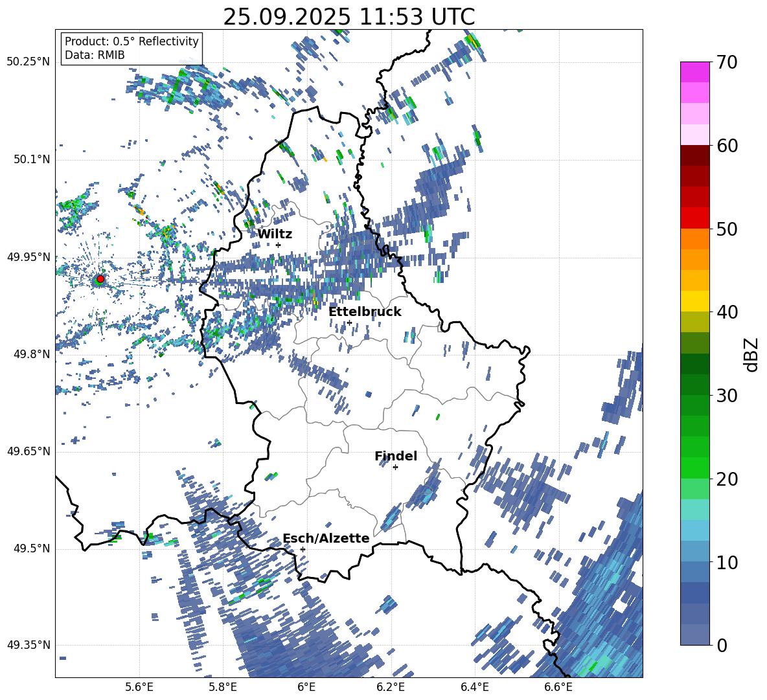Click the colorbar tick label 20
The height and width of the screenshot is (700, 767).
[x=727, y=479]
